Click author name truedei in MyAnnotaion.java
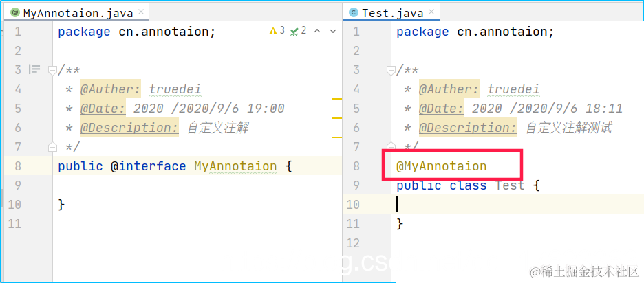 (175, 89)
